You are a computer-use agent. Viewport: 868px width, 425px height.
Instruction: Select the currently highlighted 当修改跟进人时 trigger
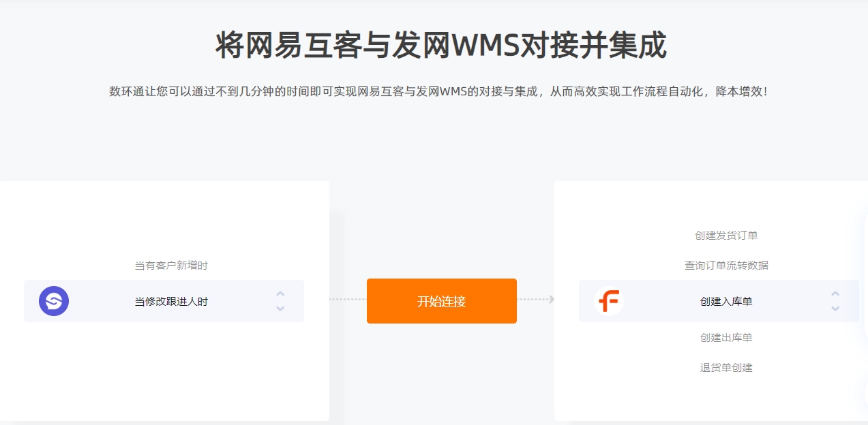tap(171, 301)
